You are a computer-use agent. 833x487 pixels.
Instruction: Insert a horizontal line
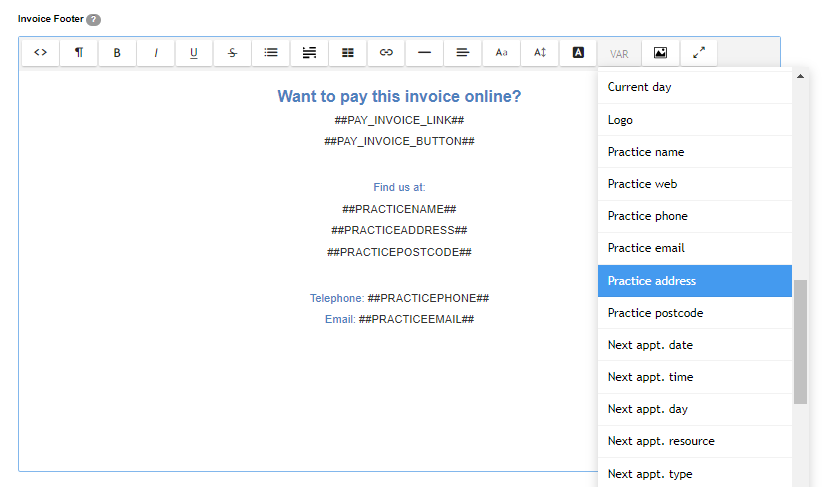(425, 53)
